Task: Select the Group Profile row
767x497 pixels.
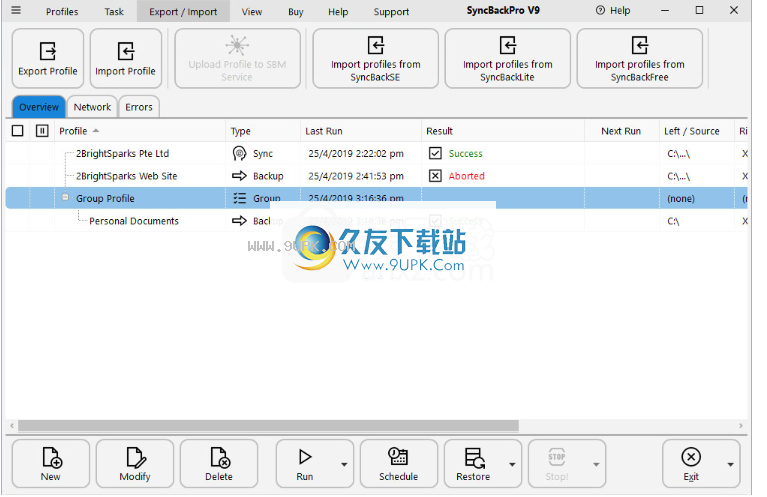Action: [x=377, y=198]
